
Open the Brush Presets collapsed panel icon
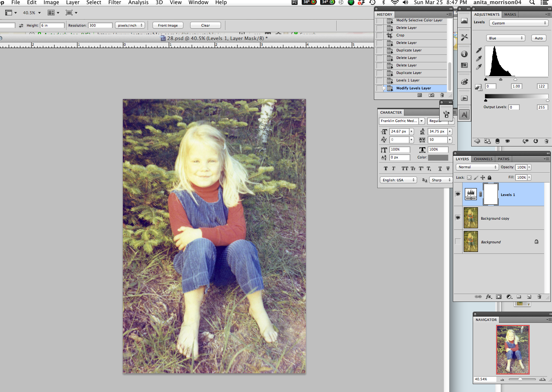pyautogui.click(x=446, y=115)
